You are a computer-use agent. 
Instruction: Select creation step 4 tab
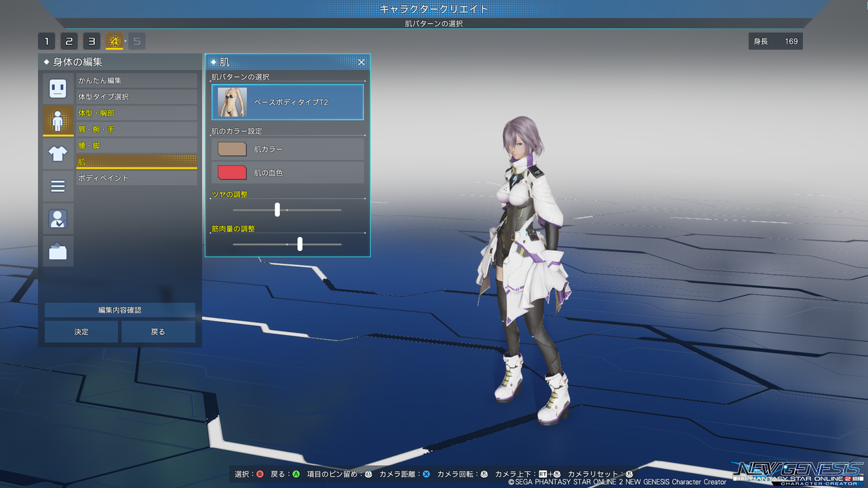click(114, 41)
